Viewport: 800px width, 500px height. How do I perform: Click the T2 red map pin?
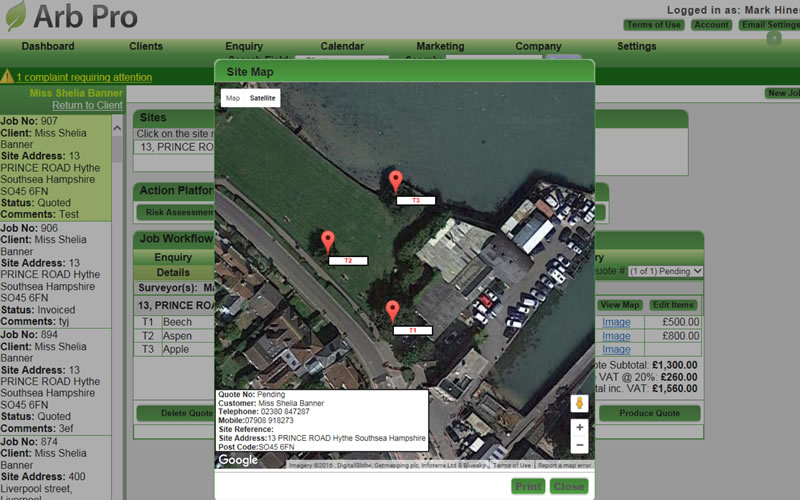coord(328,241)
